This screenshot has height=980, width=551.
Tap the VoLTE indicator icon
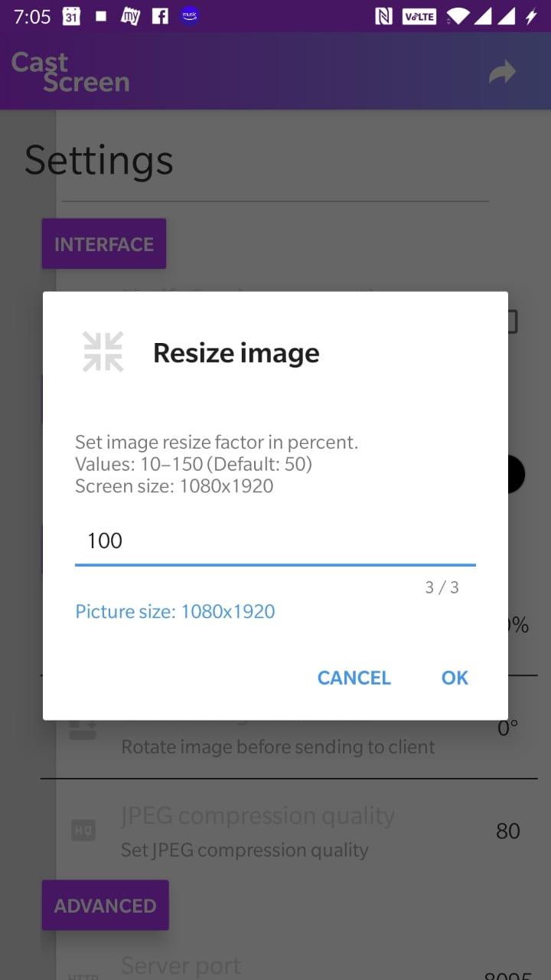tap(419, 16)
